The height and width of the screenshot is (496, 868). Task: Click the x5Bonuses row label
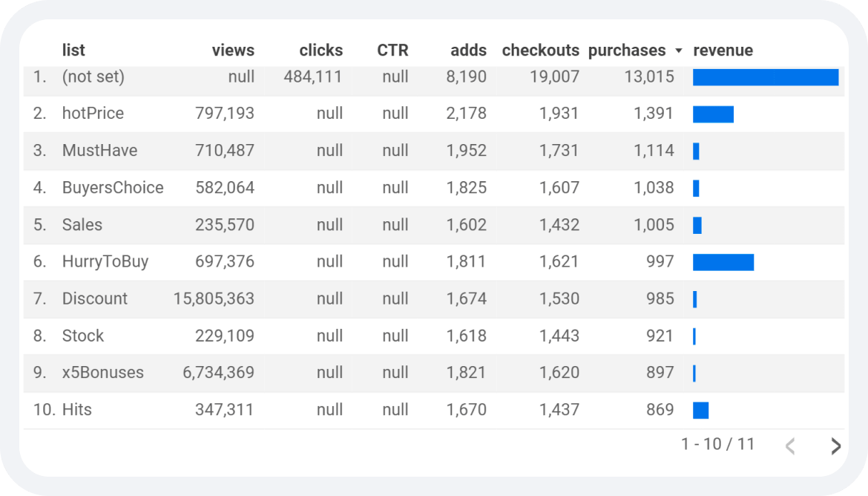103,373
